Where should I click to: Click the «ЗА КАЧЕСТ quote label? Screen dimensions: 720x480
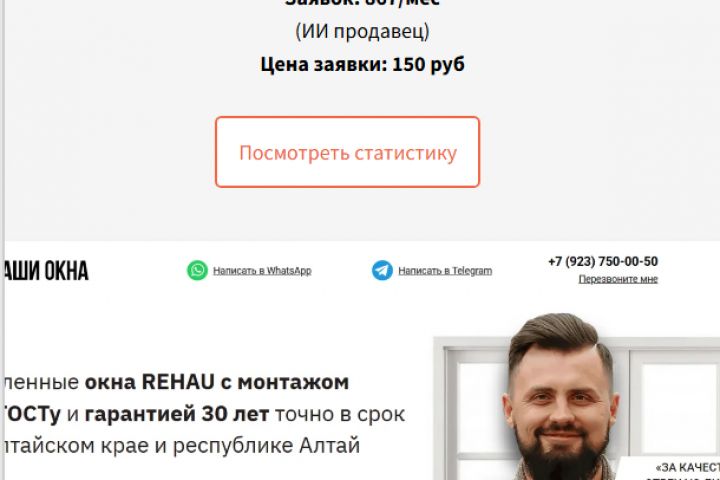click(x=687, y=468)
